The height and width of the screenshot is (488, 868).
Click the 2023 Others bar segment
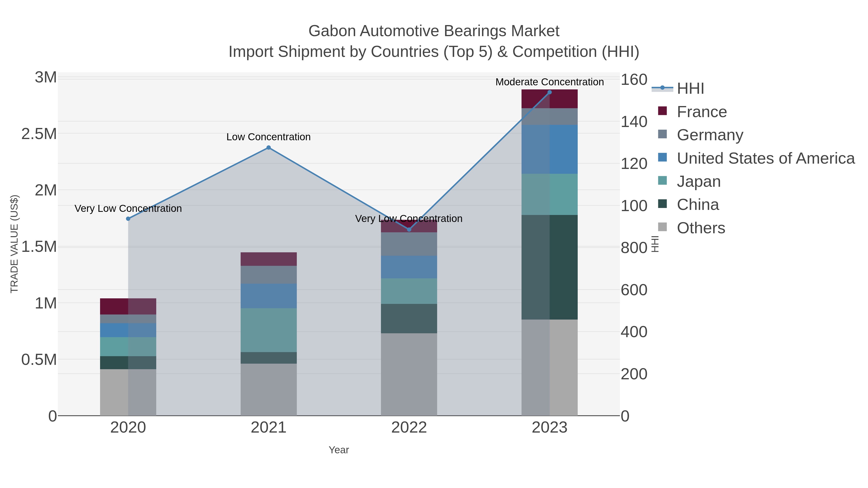[x=549, y=368]
